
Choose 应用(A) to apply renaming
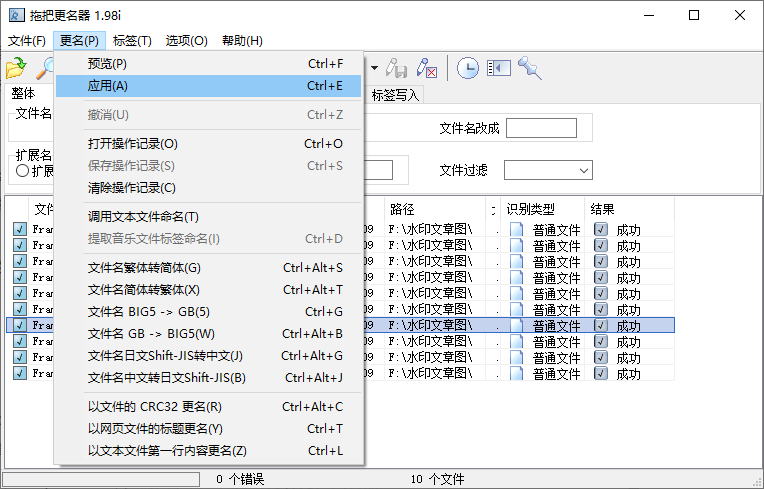tap(209, 86)
